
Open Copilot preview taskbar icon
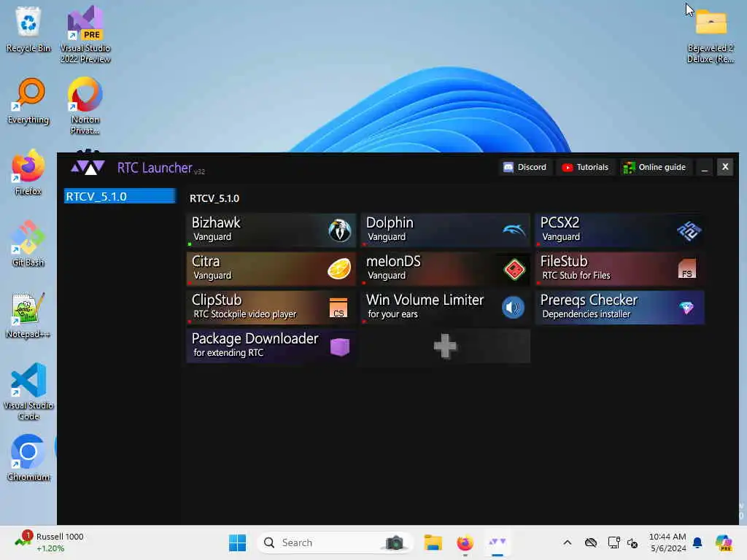click(x=724, y=542)
